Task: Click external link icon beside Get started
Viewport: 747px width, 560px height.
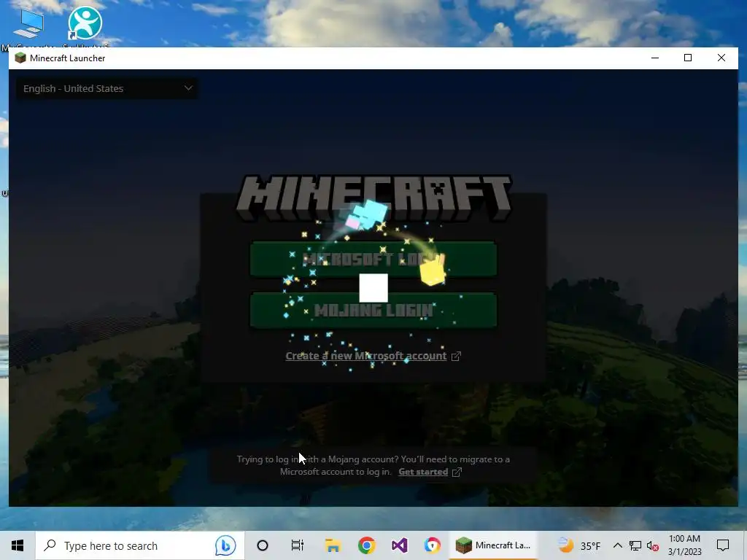Action: click(457, 472)
